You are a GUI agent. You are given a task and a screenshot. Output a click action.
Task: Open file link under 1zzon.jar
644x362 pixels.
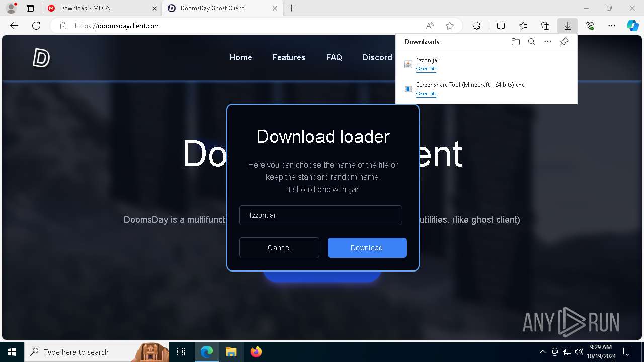[x=426, y=69]
